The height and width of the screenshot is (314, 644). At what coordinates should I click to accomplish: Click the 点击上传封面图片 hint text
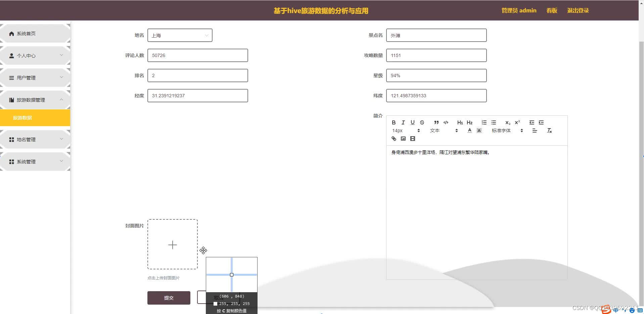(x=164, y=278)
